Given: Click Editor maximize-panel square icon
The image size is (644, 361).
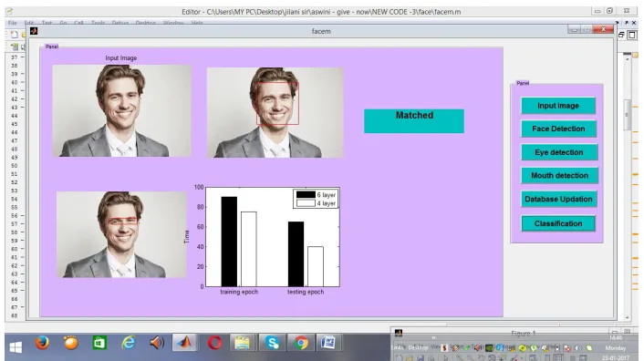Looking at the screenshot, I should 632,36.
